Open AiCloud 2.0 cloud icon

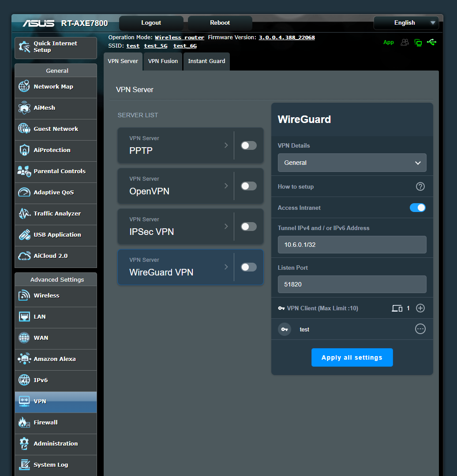(x=24, y=256)
